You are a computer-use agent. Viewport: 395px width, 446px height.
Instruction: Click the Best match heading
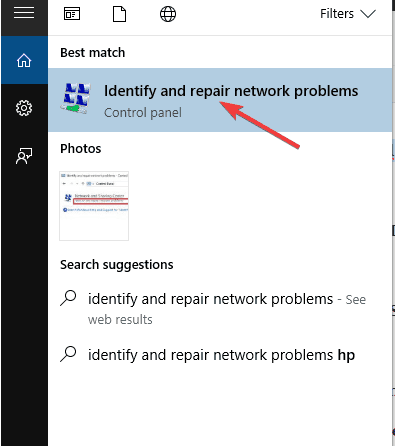93,53
